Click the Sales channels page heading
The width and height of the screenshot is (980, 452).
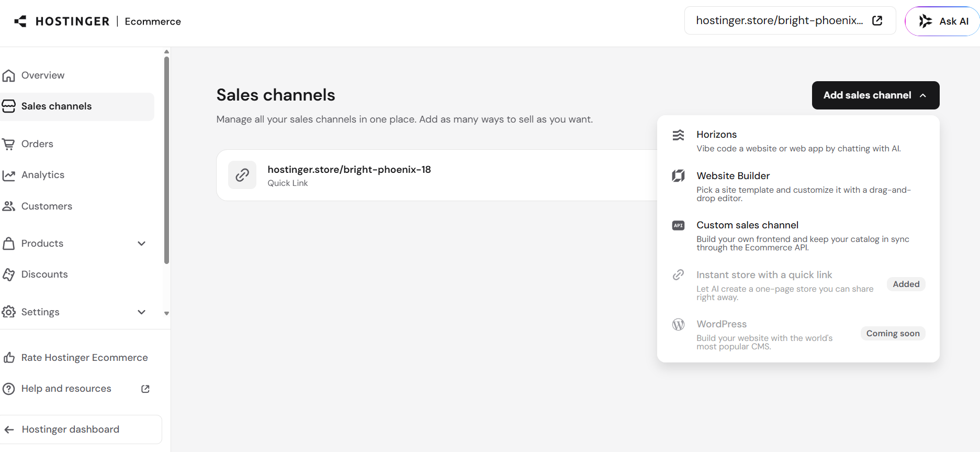point(276,95)
